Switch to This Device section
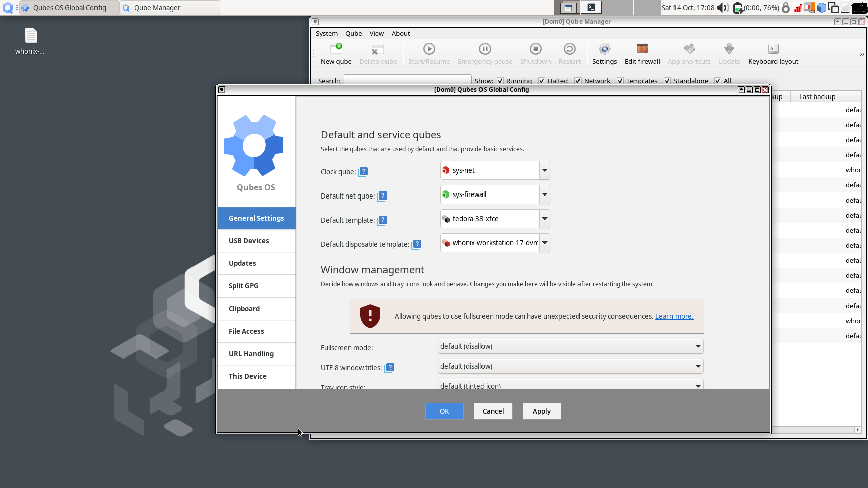Viewport: 868px width, 488px height. pos(256,376)
